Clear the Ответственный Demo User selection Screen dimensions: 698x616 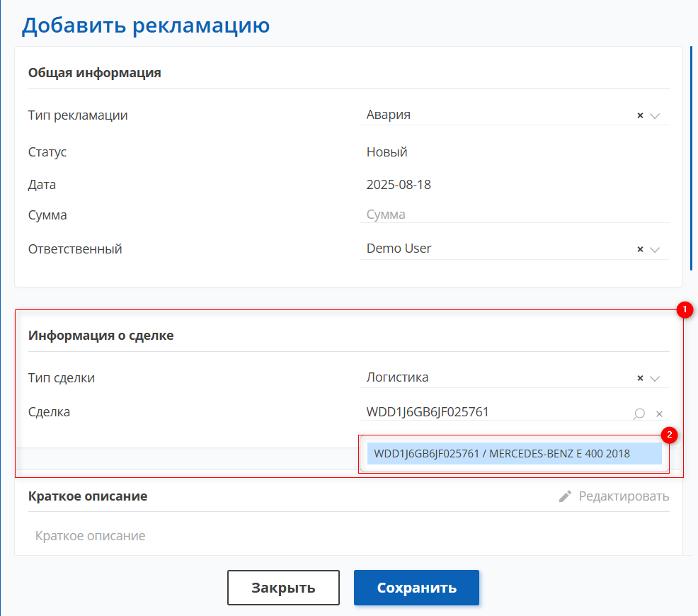coord(640,249)
